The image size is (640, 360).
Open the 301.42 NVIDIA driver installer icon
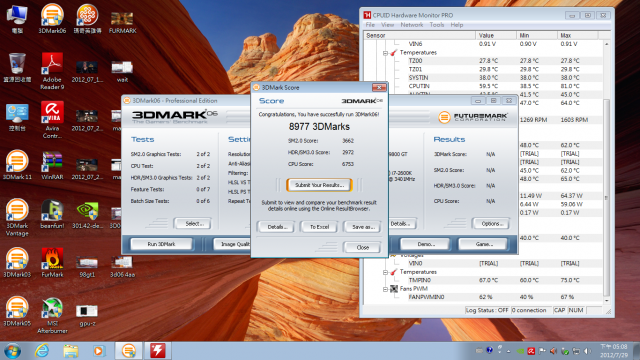point(87,214)
